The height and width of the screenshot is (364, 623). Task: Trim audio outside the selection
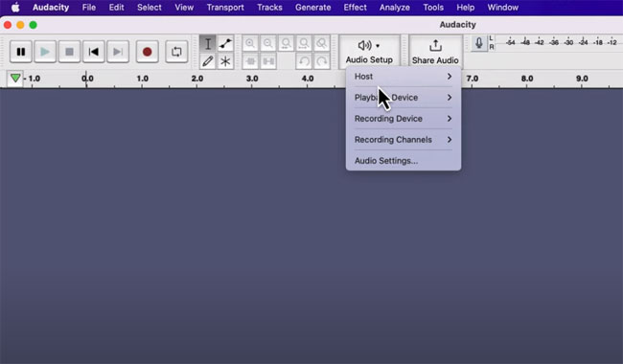[x=250, y=61]
